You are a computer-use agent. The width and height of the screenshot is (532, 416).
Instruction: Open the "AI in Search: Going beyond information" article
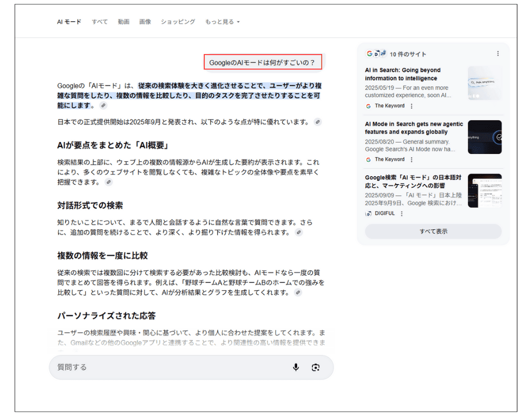tap(403, 74)
